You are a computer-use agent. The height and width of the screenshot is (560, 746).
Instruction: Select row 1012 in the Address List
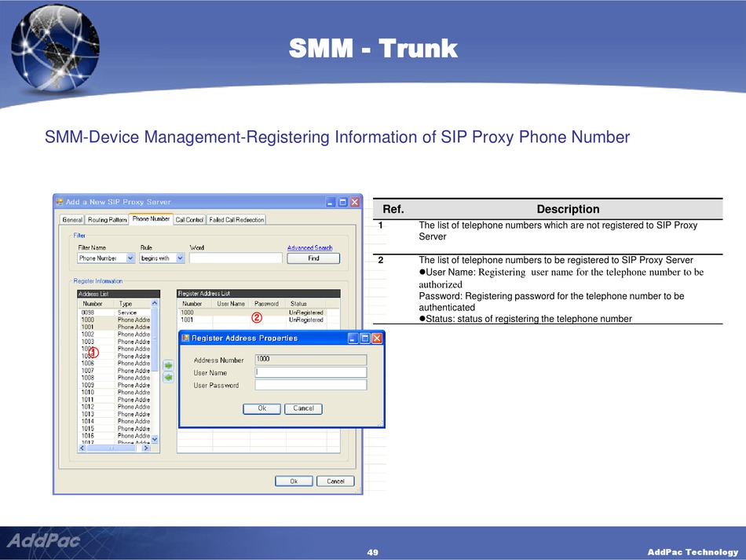tap(115, 407)
